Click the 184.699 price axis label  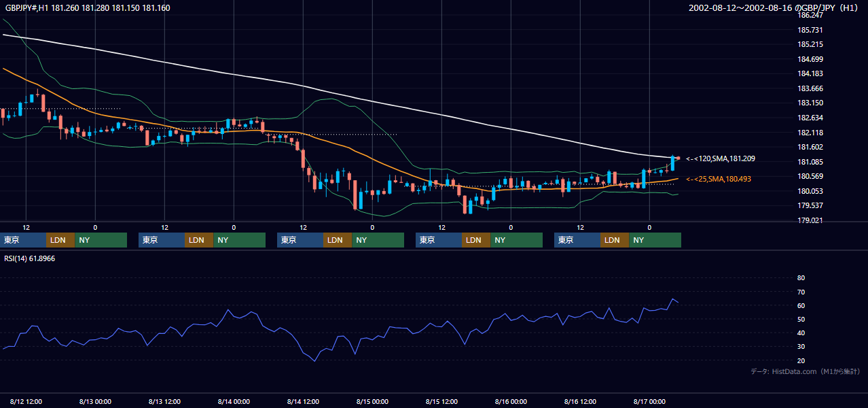[810, 59]
